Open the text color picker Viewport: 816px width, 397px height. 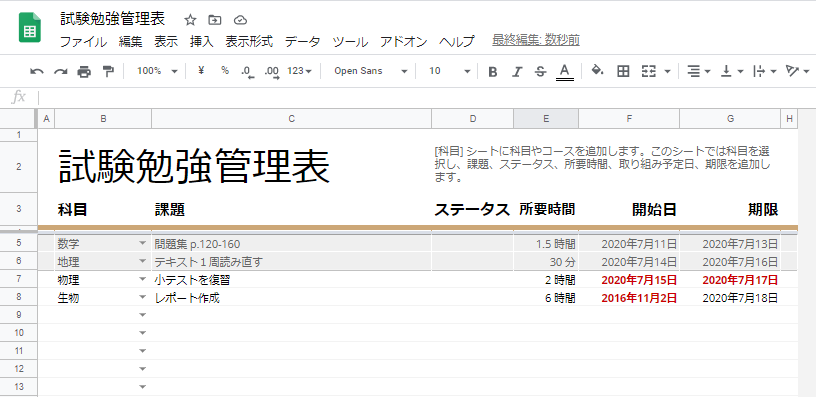565,72
